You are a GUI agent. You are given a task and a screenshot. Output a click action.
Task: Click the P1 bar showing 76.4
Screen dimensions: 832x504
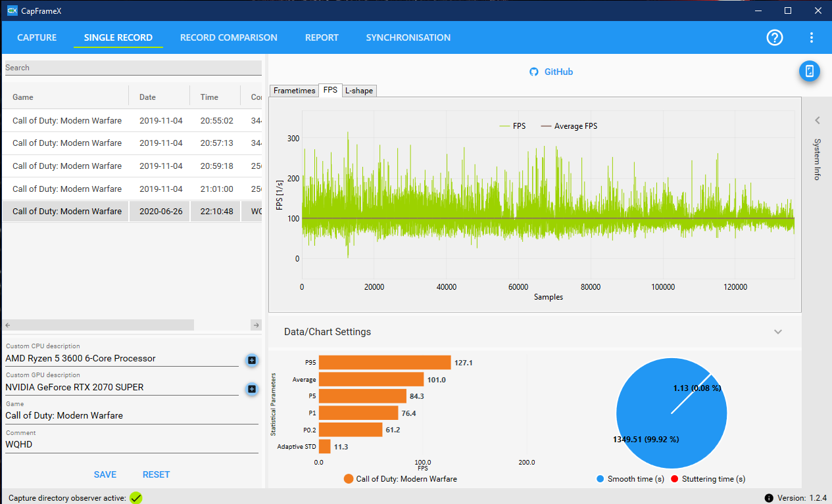click(358, 413)
